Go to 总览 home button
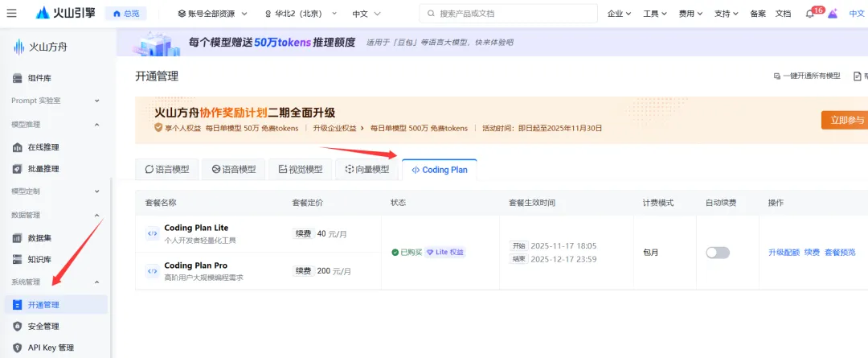 click(x=126, y=14)
